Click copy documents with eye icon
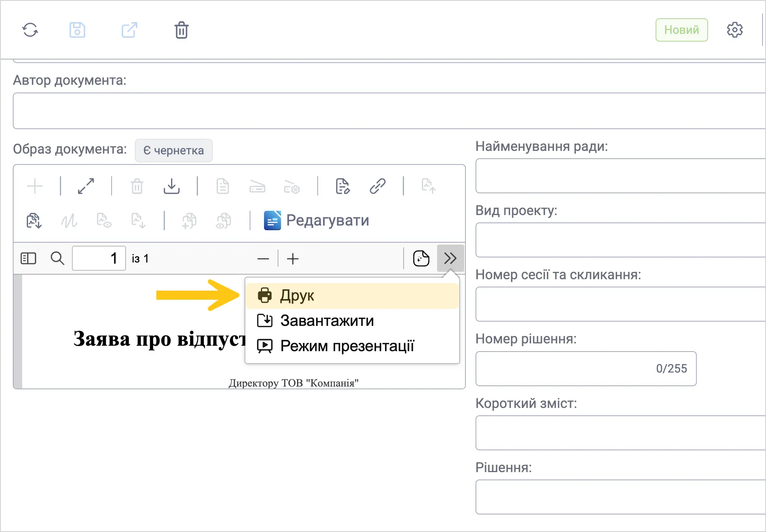This screenshot has width=766, height=532. click(224, 220)
